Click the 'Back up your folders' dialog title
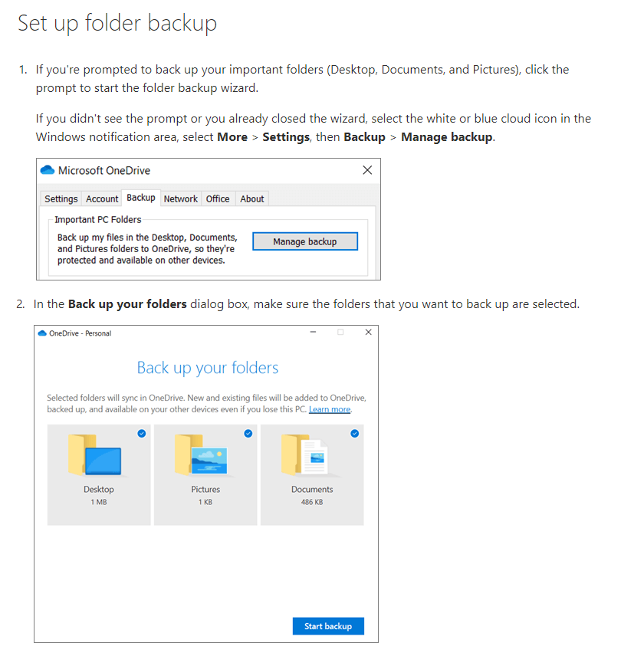The image size is (644, 656). 208,368
